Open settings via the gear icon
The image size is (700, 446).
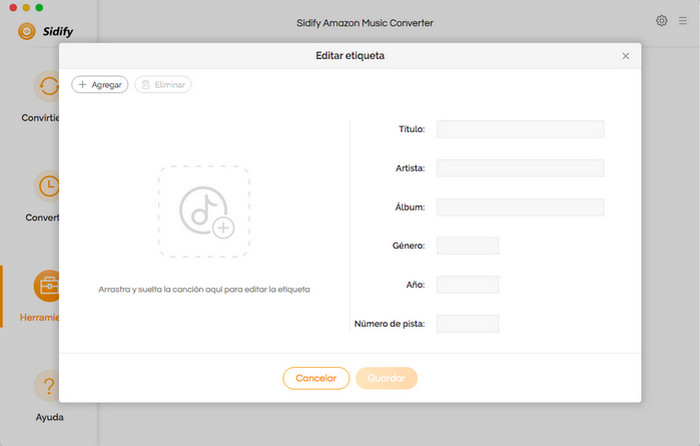(x=662, y=21)
